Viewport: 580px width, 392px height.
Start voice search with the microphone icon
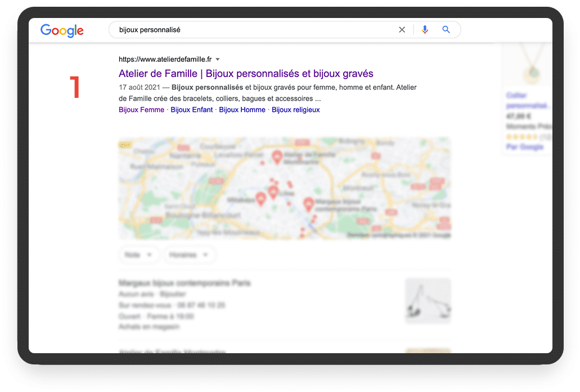click(x=425, y=30)
